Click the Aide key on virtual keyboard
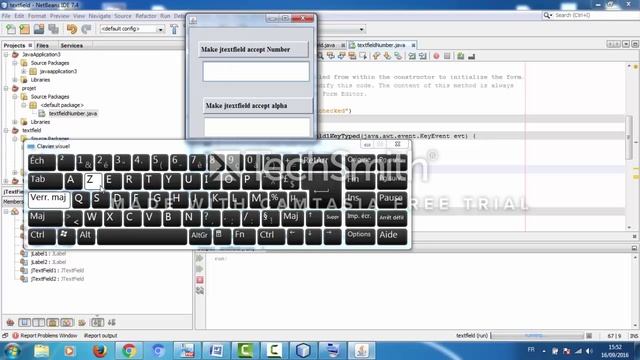The image size is (640, 360). pos(392,237)
